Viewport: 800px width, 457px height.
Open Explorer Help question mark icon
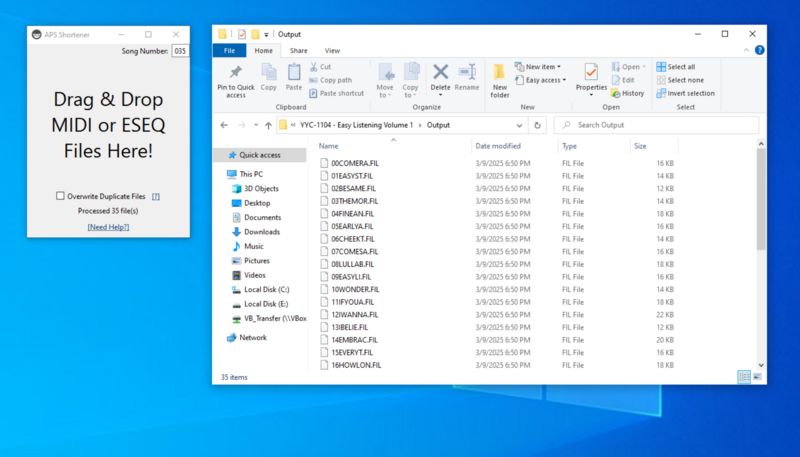coord(759,50)
